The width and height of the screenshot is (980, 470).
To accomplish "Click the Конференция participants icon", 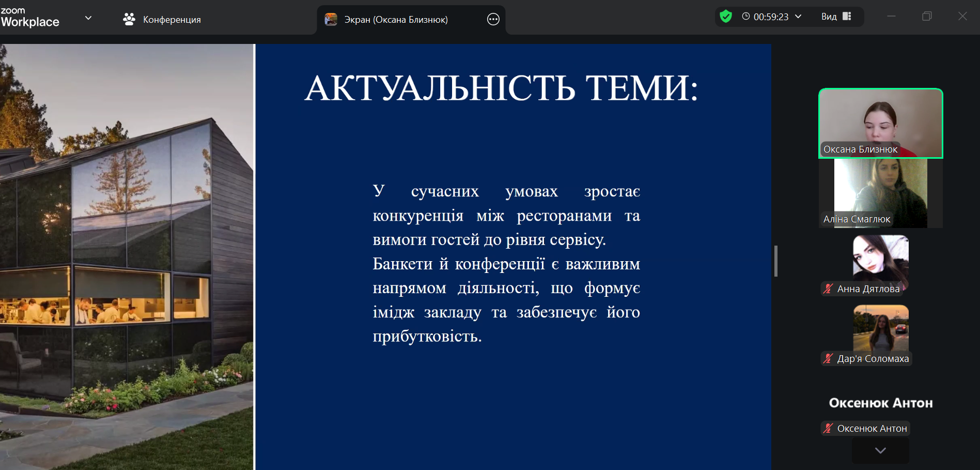I will (x=129, y=20).
